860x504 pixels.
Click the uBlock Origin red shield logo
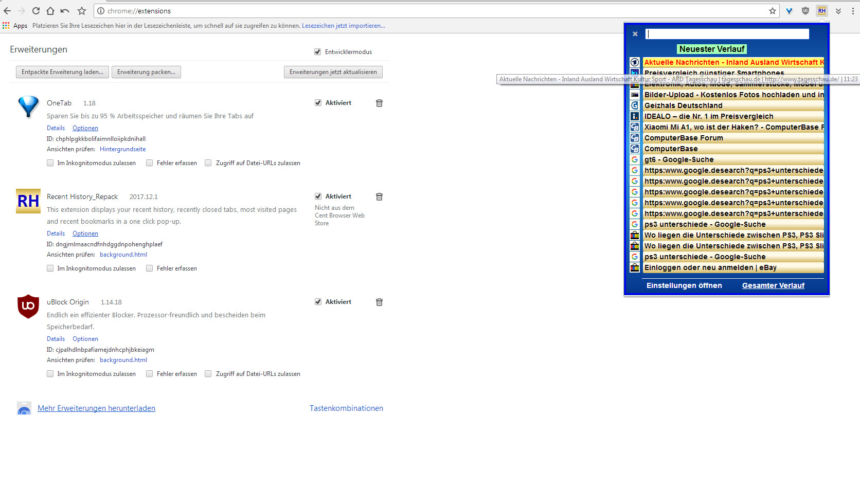pos(28,307)
